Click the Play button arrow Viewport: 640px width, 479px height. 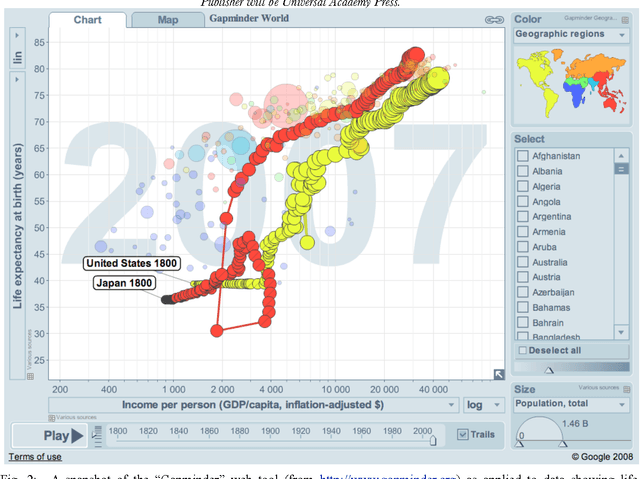pyautogui.click(x=76, y=435)
